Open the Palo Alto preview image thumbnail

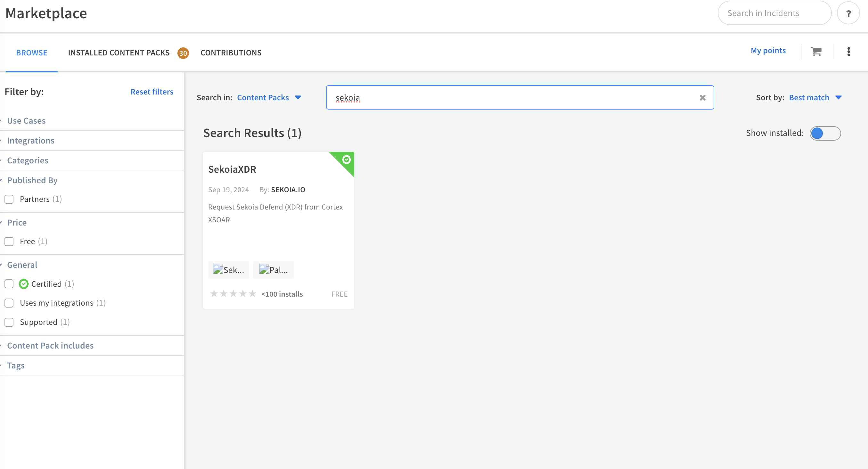tap(273, 270)
